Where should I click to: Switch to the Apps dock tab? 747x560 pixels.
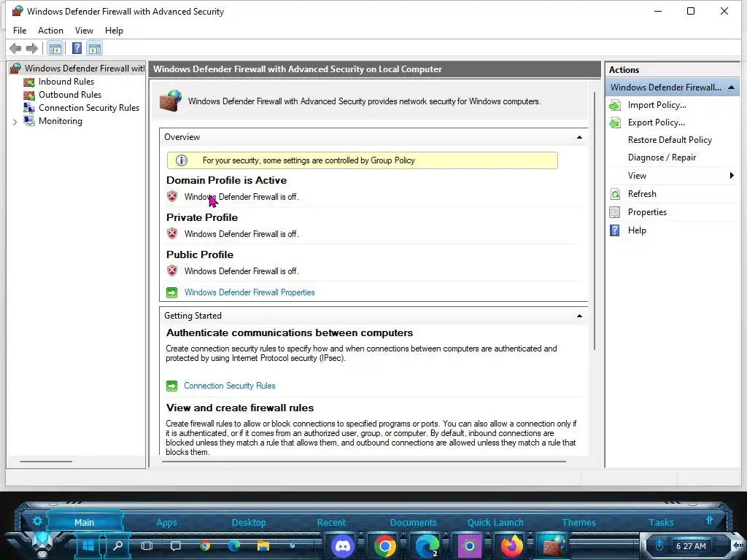167,522
